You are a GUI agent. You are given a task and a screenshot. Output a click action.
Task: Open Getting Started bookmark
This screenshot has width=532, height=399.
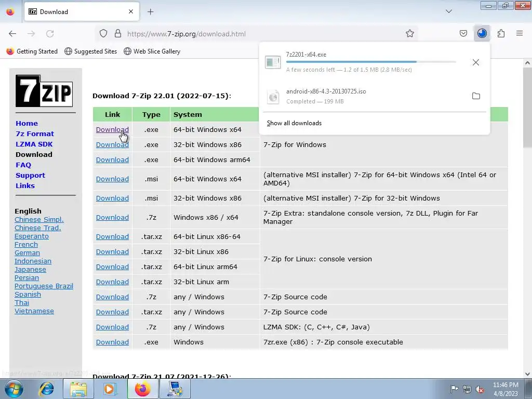click(x=32, y=51)
